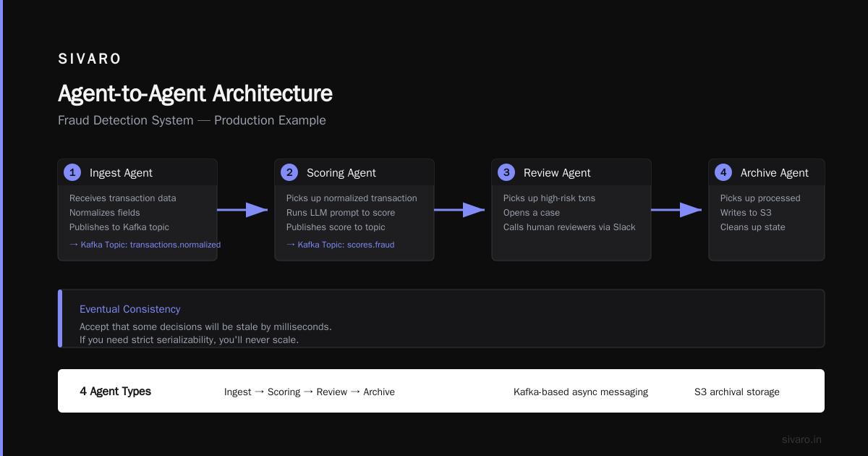Click the number 1 circle badge

[72, 172]
